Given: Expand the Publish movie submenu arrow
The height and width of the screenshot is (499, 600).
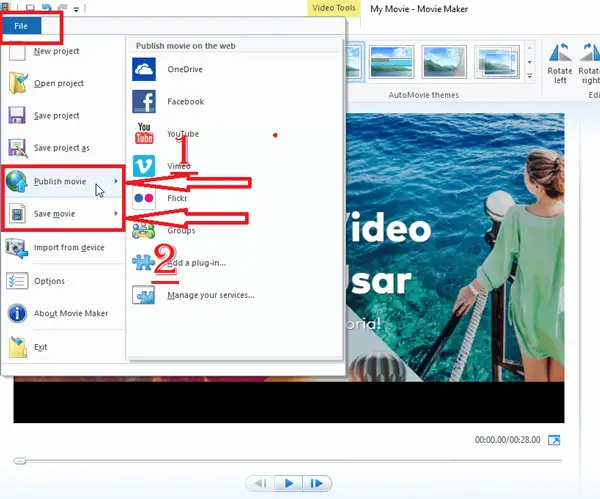Looking at the screenshot, I should click(x=116, y=181).
